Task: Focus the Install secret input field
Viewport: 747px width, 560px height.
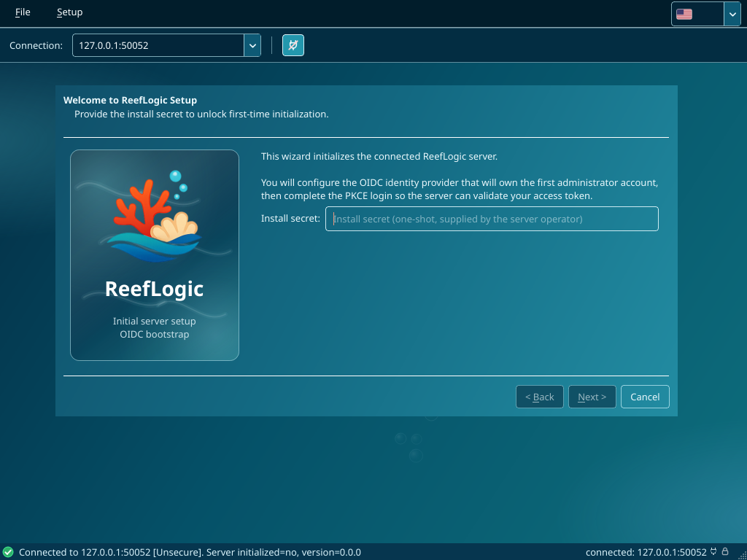Action: [x=492, y=219]
